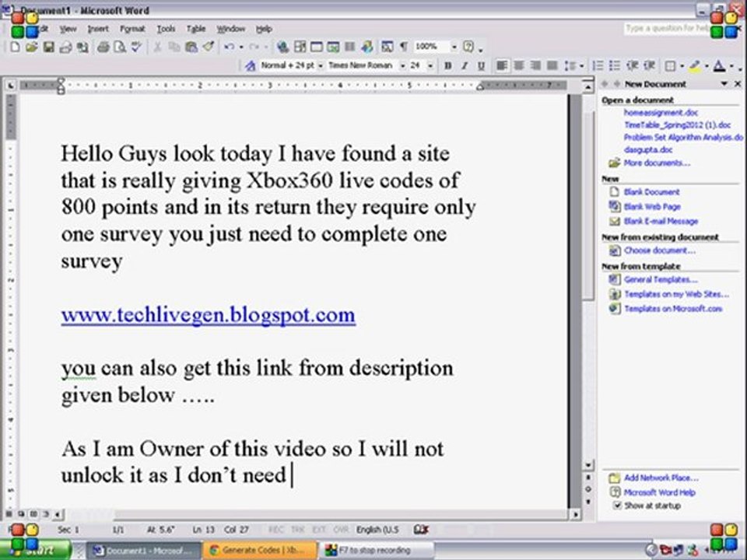Toggle Italic formatting
Image resolution: width=747 pixels, height=560 pixels.
point(465,65)
